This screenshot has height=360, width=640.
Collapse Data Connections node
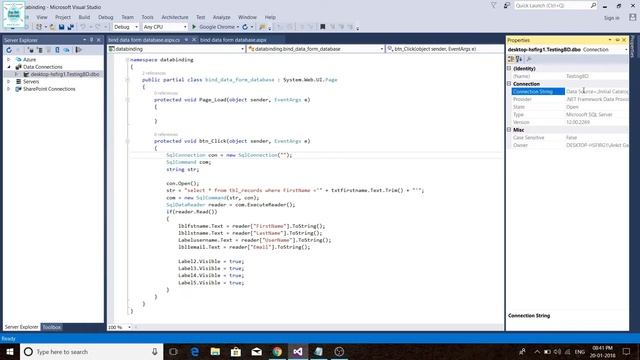(x=9, y=67)
